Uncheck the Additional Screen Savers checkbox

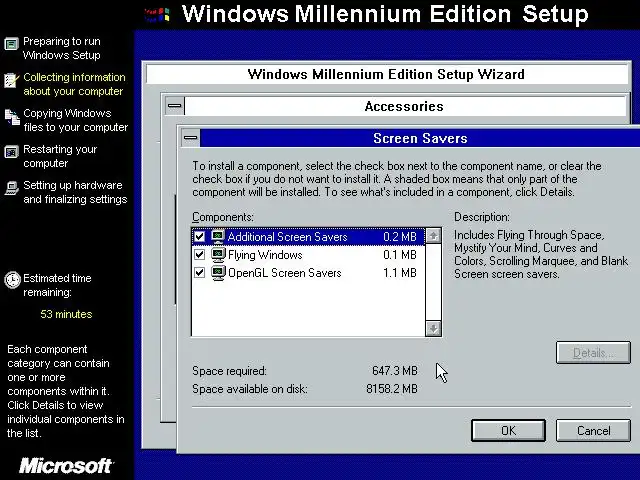coord(199,237)
